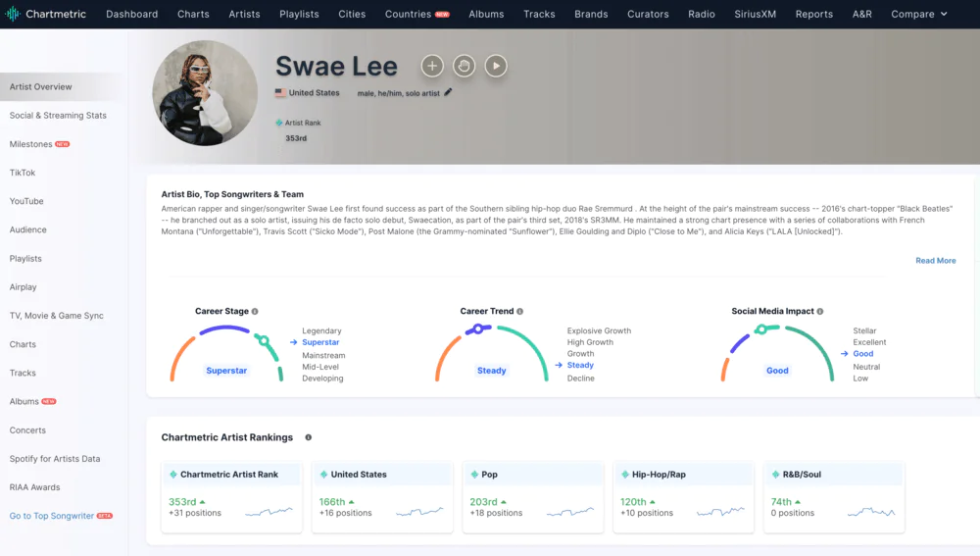Go to Artists in top navigation
Image resolution: width=980 pixels, height=556 pixels.
[244, 14]
